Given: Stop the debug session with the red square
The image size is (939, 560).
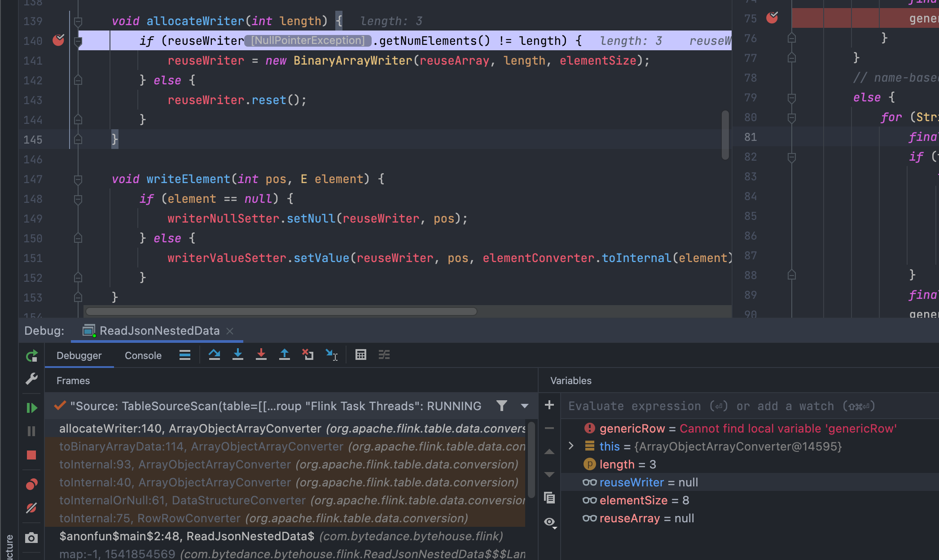Looking at the screenshot, I should click(31, 455).
